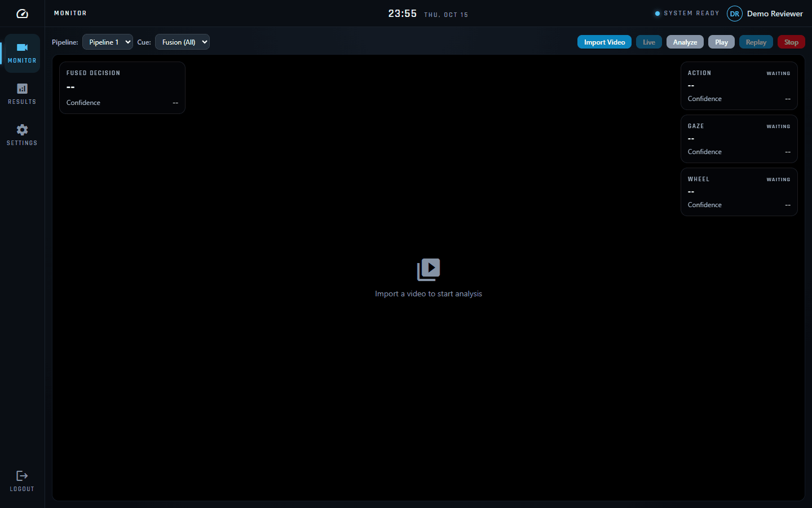Click the Monitor page heading
This screenshot has width=812, height=508.
[x=70, y=13]
